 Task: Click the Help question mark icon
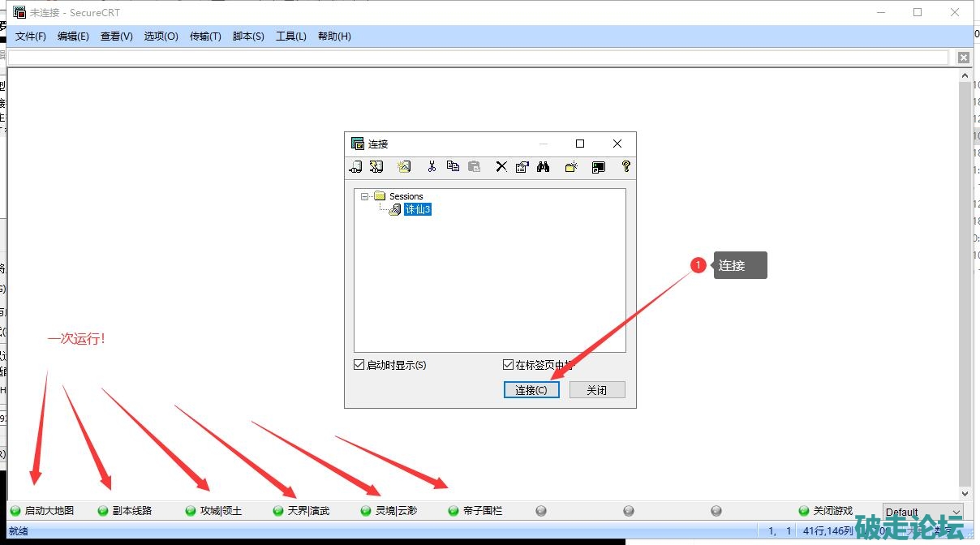[625, 167]
